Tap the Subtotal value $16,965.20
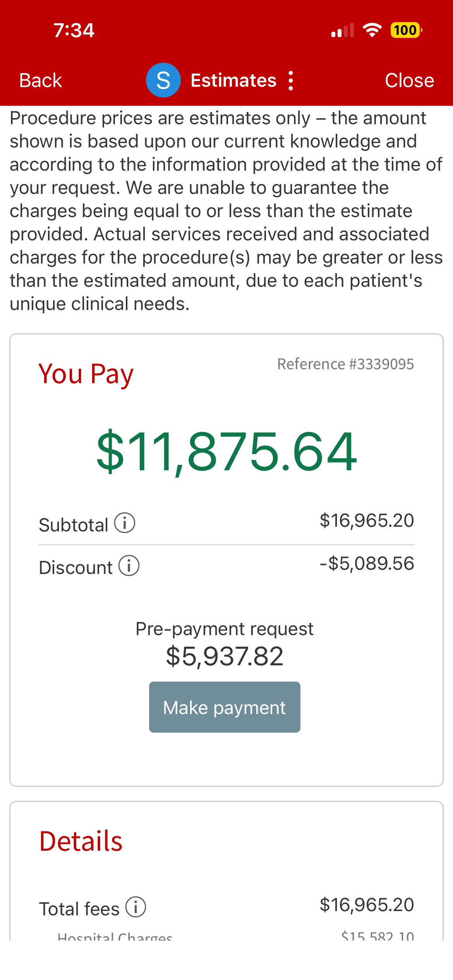The image size is (453, 980). [367, 521]
